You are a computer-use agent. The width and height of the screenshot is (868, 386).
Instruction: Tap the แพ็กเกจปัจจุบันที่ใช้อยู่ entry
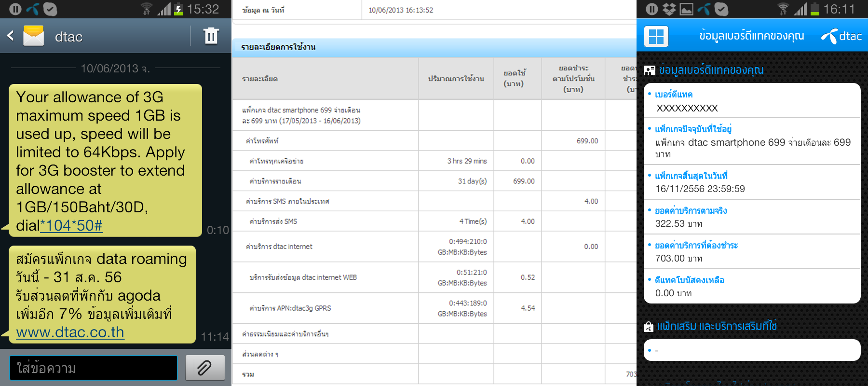(x=752, y=142)
